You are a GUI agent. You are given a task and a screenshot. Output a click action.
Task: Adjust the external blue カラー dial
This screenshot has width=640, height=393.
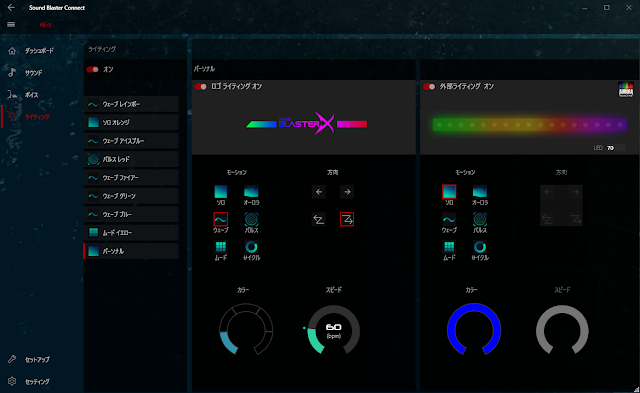coord(474,329)
